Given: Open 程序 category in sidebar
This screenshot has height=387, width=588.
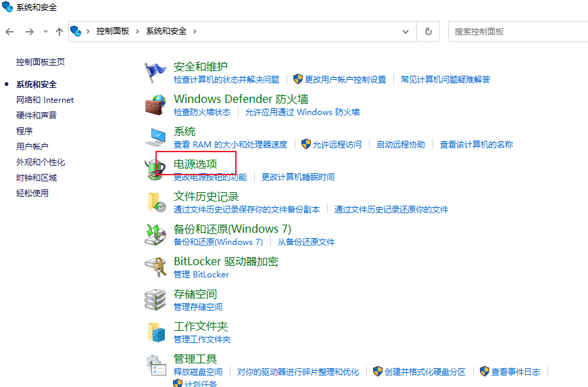Looking at the screenshot, I should point(24,131).
